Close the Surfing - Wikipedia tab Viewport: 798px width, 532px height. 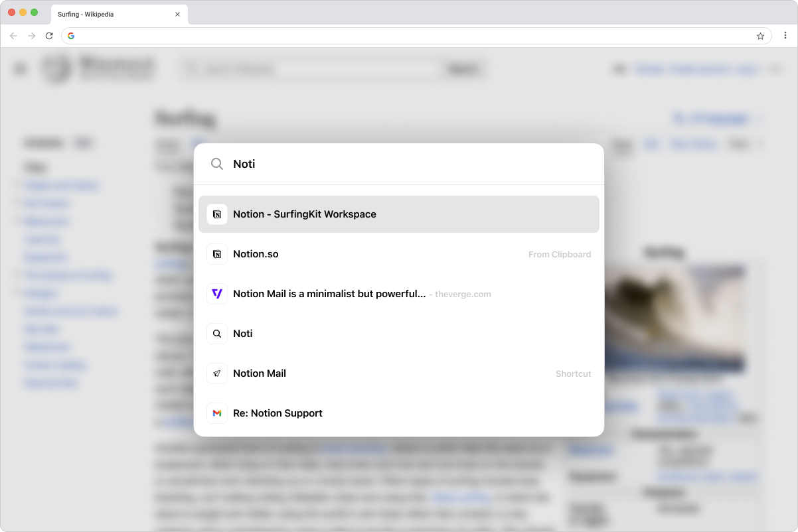(x=177, y=14)
